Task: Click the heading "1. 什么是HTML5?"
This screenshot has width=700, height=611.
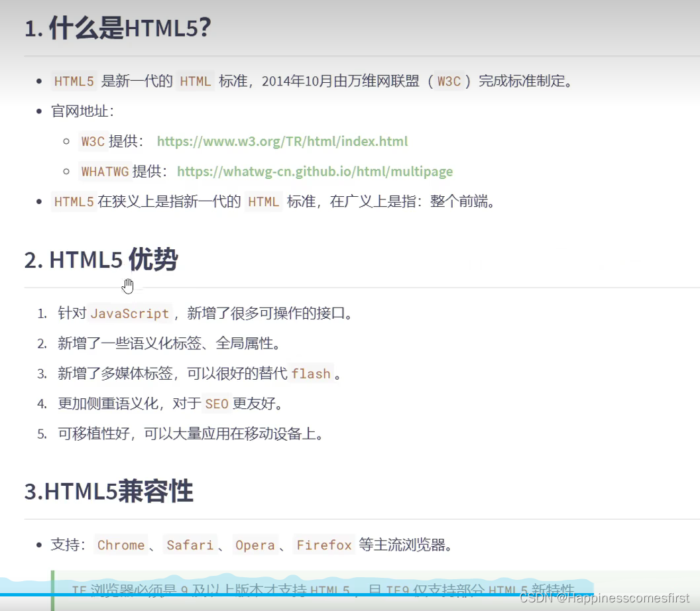Action: (x=117, y=28)
